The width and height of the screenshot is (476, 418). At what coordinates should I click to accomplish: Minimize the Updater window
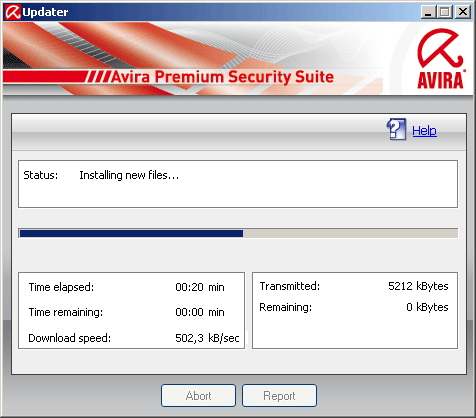[x=428, y=12]
